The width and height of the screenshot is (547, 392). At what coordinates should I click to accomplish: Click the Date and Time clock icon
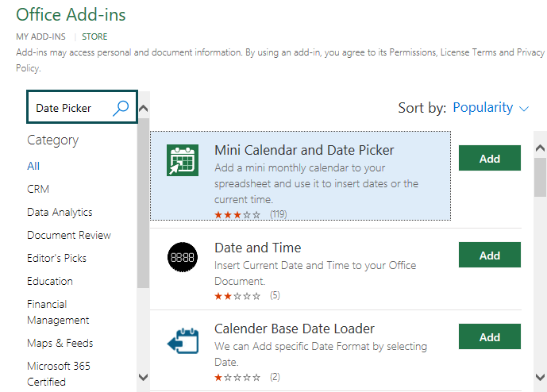click(183, 257)
